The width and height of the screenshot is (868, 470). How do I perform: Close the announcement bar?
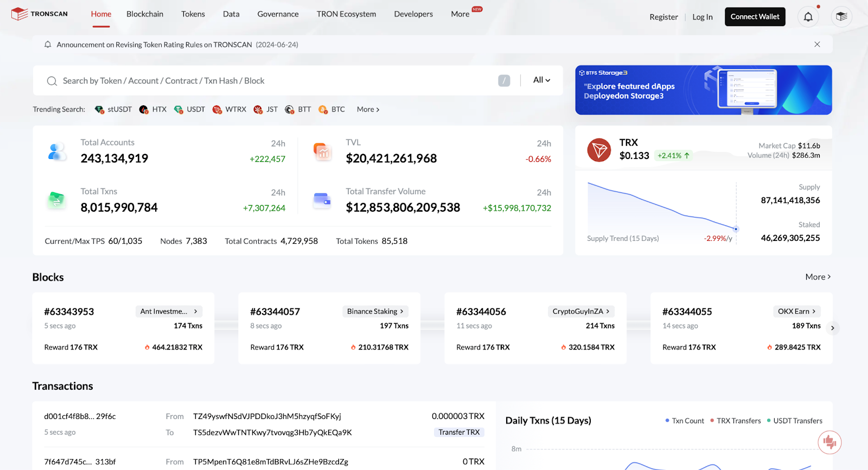[817, 45]
